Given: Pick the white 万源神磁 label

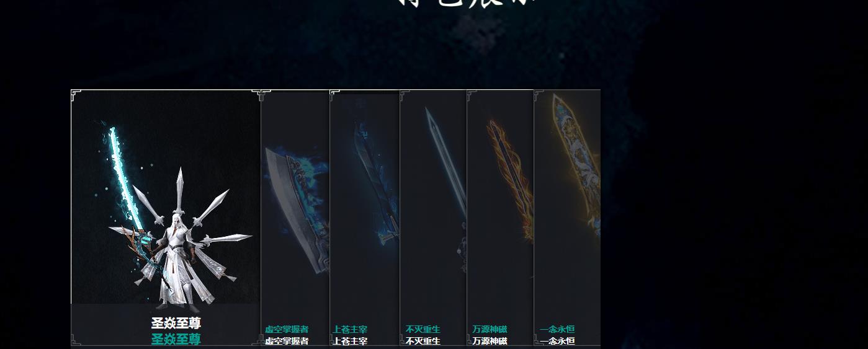Looking at the screenshot, I should (x=490, y=341).
